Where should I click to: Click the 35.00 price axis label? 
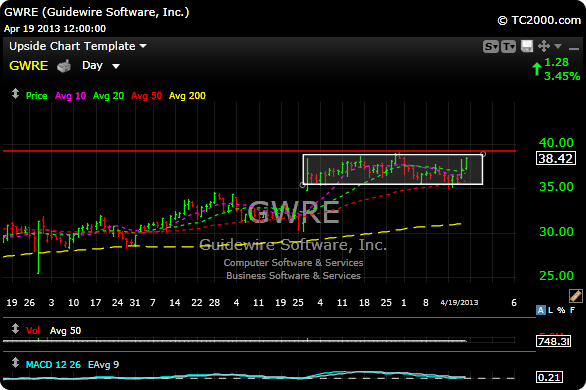(x=556, y=187)
